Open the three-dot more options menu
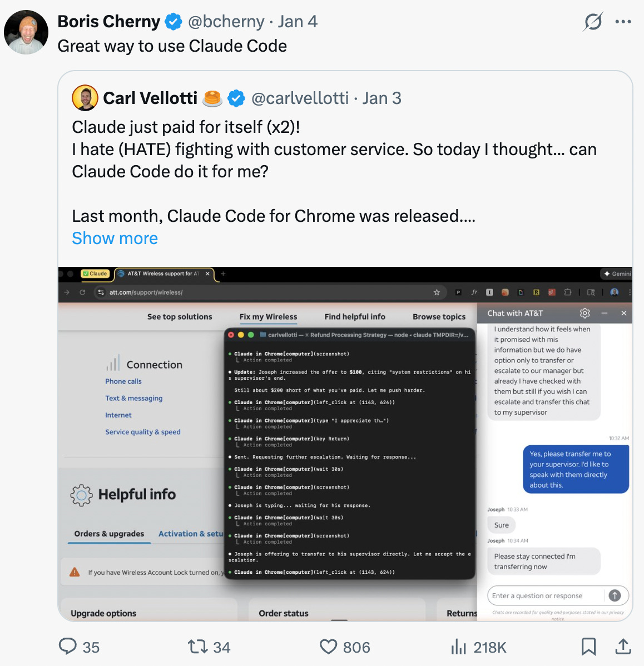 [x=623, y=22]
